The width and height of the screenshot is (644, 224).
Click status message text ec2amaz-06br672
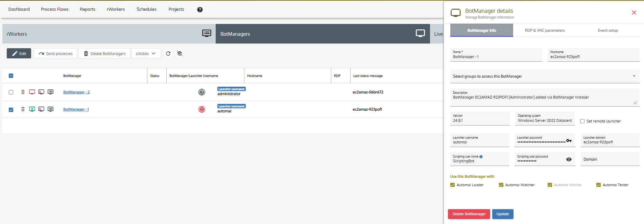pyautogui.click(x=368, y=92)
